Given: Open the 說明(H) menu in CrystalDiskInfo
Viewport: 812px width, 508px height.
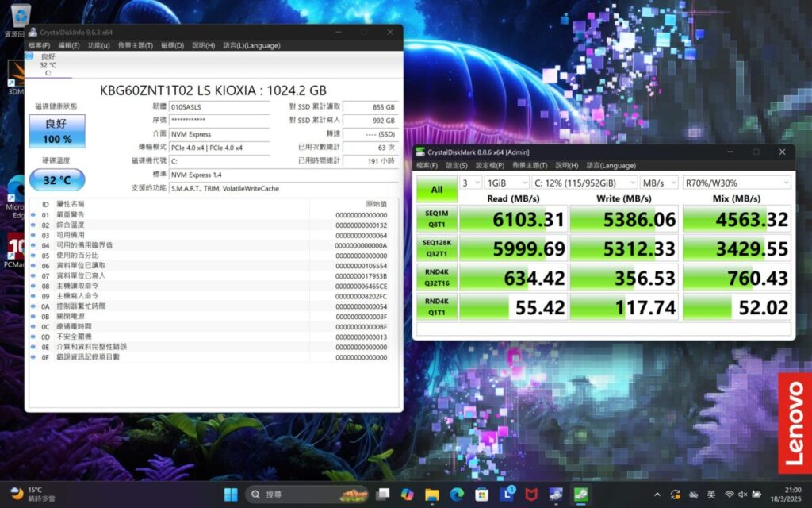Looking at the screenshot, I should pyautogui.click(x=204, y=45).
